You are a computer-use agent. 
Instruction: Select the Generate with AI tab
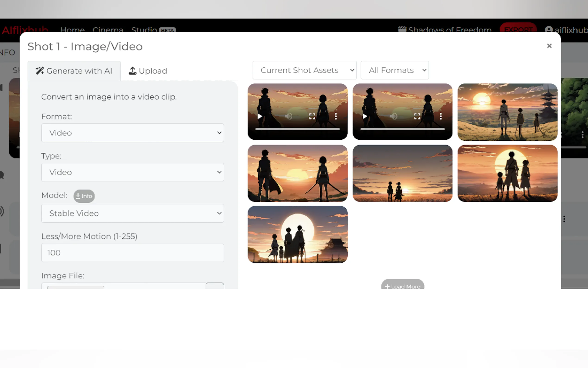click(74, 71)
